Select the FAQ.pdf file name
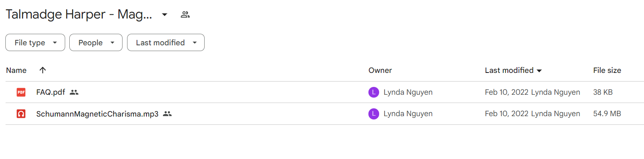This screenshot has width=644, height=159. 51,92
